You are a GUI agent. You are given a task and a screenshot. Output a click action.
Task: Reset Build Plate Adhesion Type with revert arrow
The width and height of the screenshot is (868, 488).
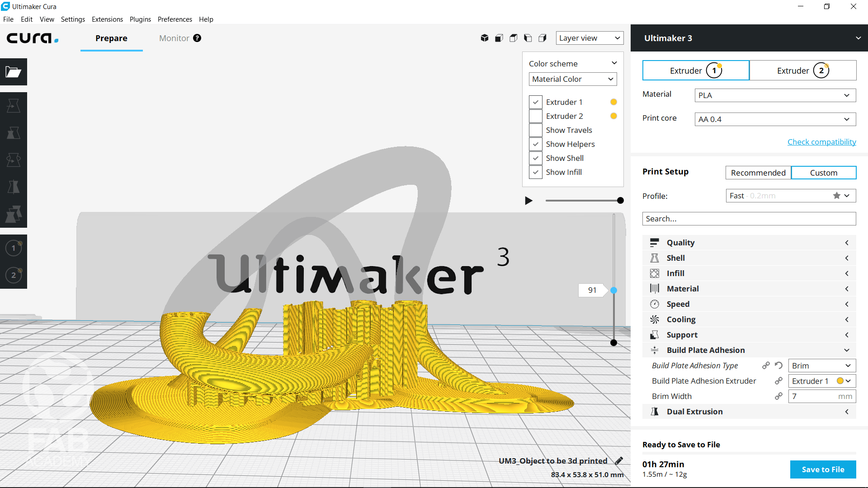point(778,366)
